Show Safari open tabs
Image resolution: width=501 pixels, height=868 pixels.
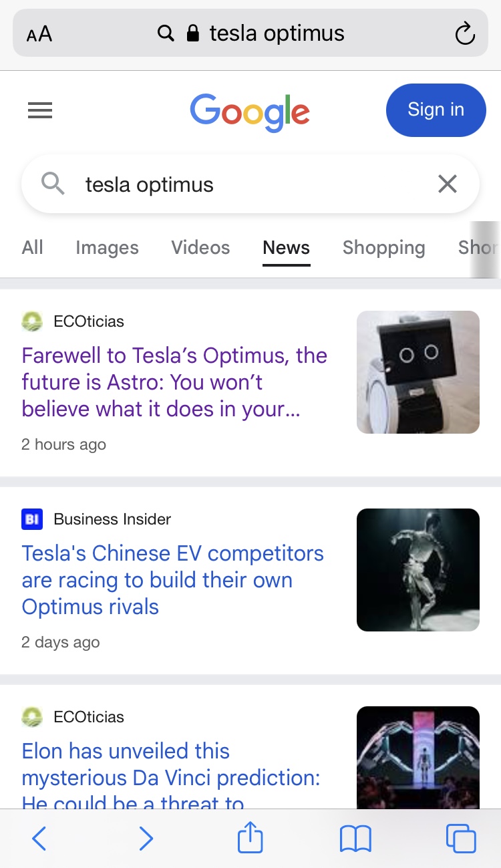461,838
